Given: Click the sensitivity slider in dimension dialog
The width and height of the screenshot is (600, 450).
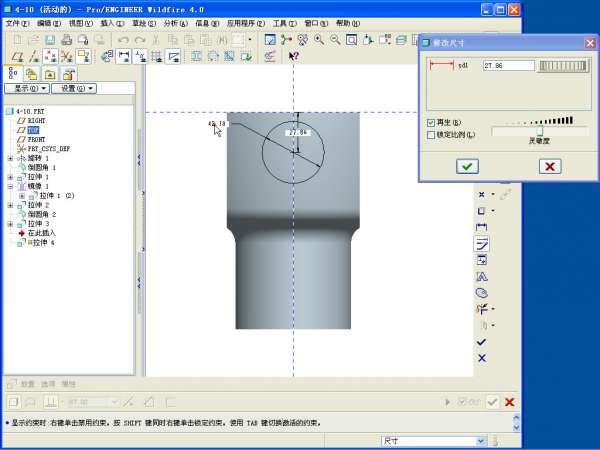Looking at the screenshot, I should pyautogui.click(x=538, y=129).
